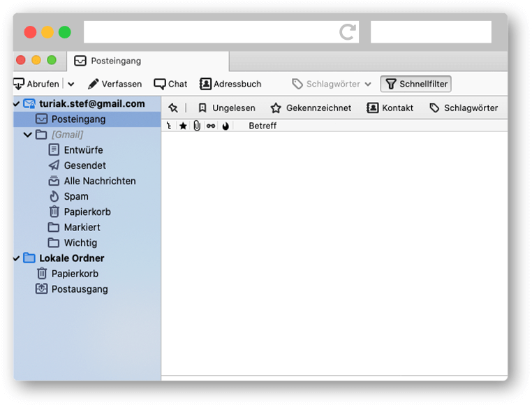Click the browser address bar field

pyautogui.click(x=221, y=32)
